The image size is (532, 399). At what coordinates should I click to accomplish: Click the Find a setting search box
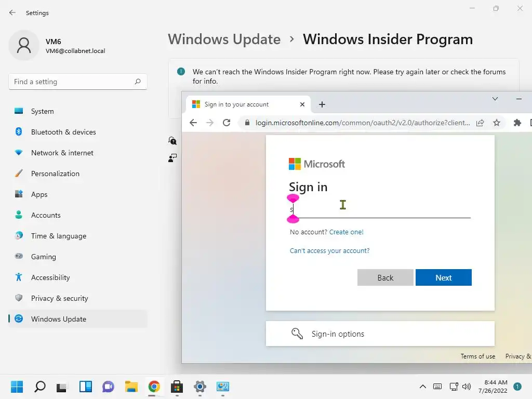78,82
